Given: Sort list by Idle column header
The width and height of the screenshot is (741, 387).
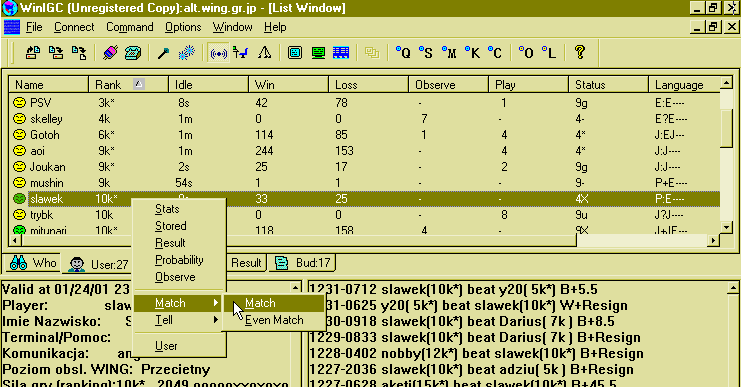Looking at the screenshot, I should pyautogui.click(x=208, y=85).
